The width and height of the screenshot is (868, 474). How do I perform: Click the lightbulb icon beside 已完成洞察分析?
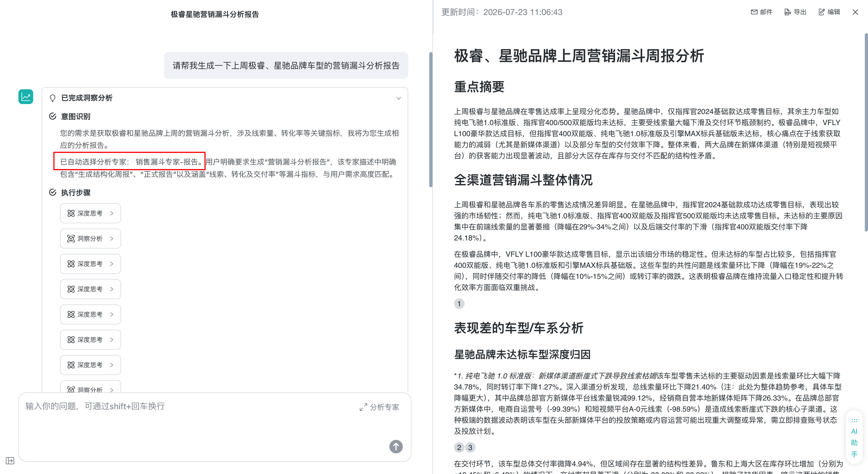(53, 98)
